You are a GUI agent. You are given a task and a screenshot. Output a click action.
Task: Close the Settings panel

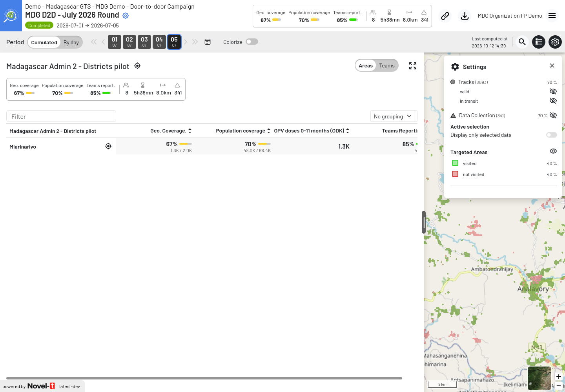[552, 65]
